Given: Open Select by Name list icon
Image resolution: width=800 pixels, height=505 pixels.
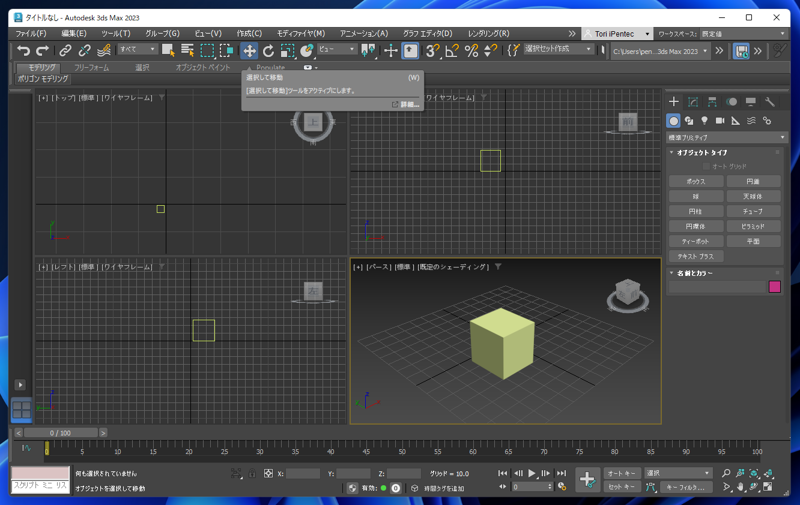Looking at the screenshot, I should (x=187, y=50).
